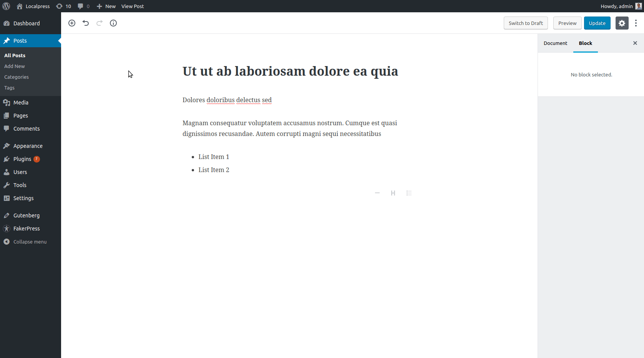Screen dimensions: 644x358
Task: Click the Pages icon in sidebar
Action: [x=7, y=116]
